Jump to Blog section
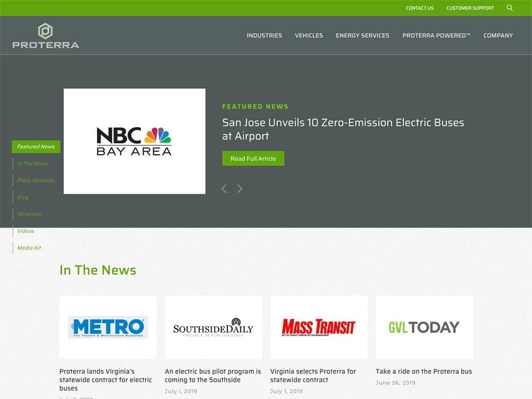This screenshot has height=399, width=532. tap(23, 197)
